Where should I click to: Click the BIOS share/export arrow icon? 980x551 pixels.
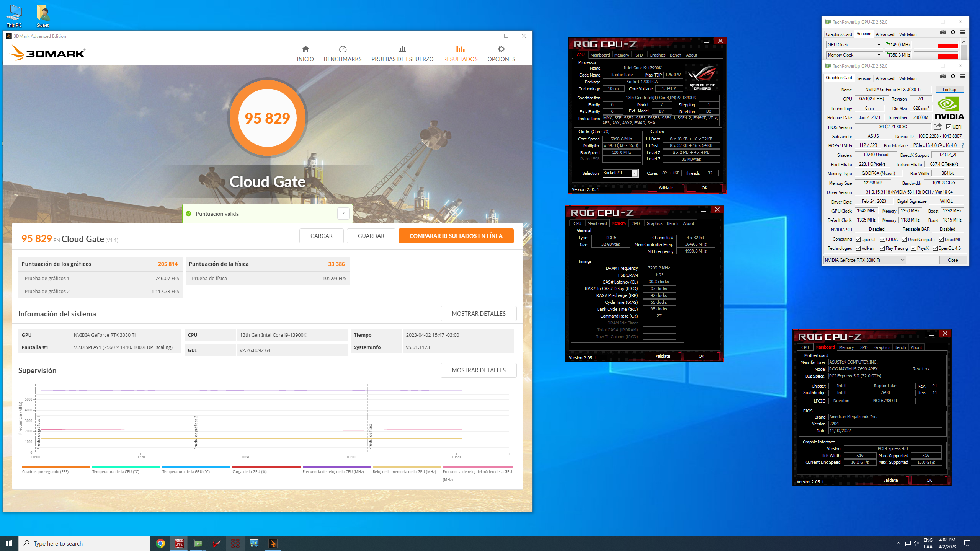[x=938, y=127]
